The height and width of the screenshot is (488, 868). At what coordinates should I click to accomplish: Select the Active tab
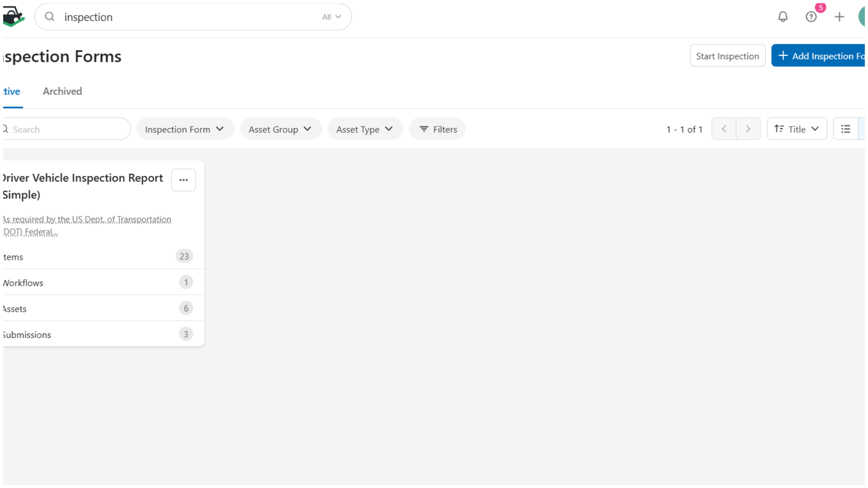12,91
